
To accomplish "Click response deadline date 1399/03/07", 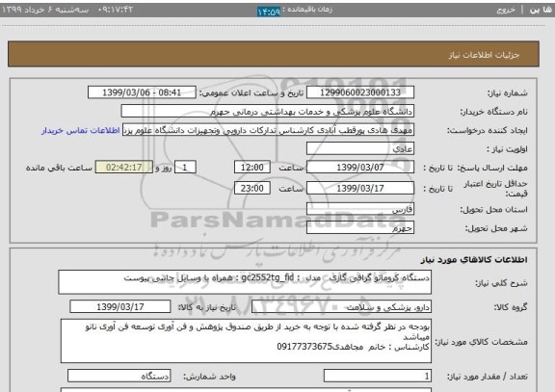I will pyautogui.click(x=360, y=167).
